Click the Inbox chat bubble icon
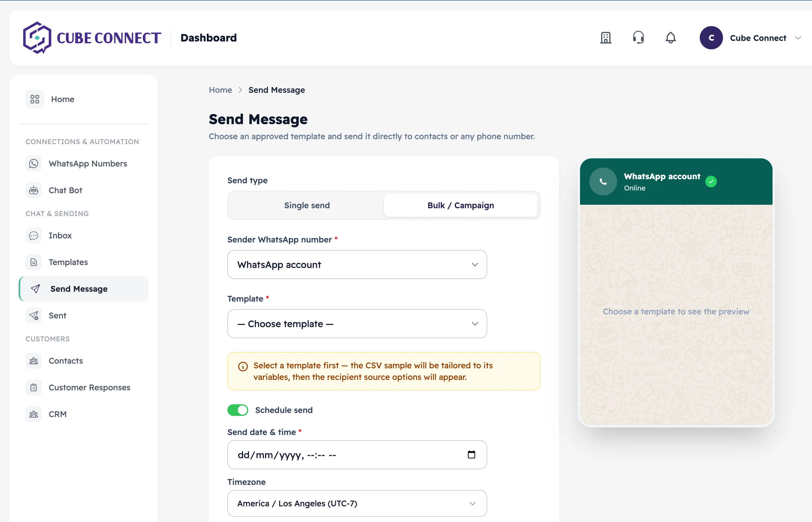The height and width of the screenshot is (522, 812). point(34,235)
